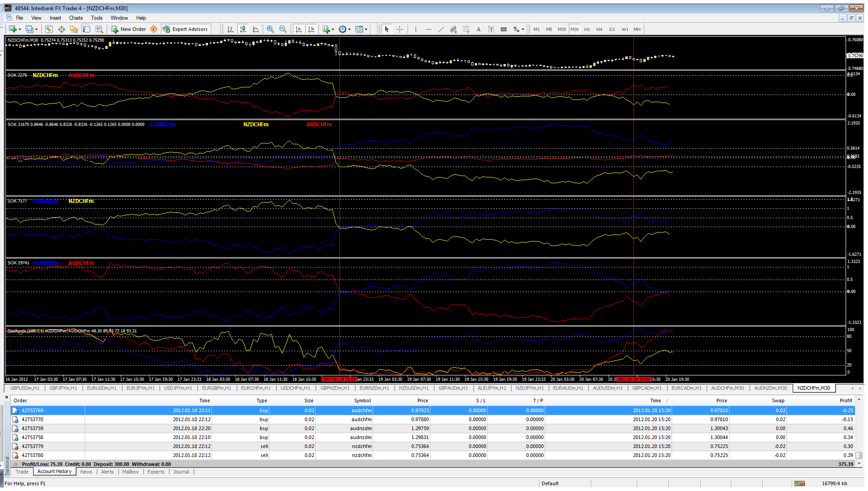This screenshot has width=868, height=491.
Task: Toggle the Auto Scroll chart icon
Action: tap(298, 29)
